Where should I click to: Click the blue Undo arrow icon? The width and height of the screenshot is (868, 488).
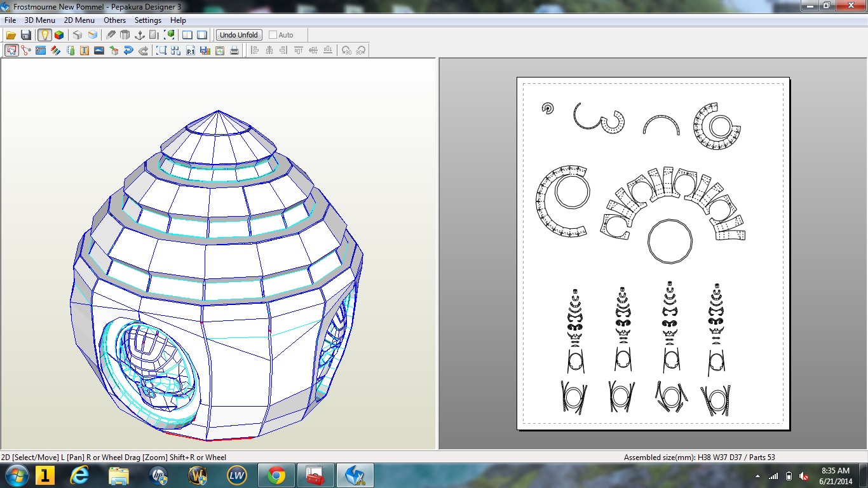tap(128, 50)
